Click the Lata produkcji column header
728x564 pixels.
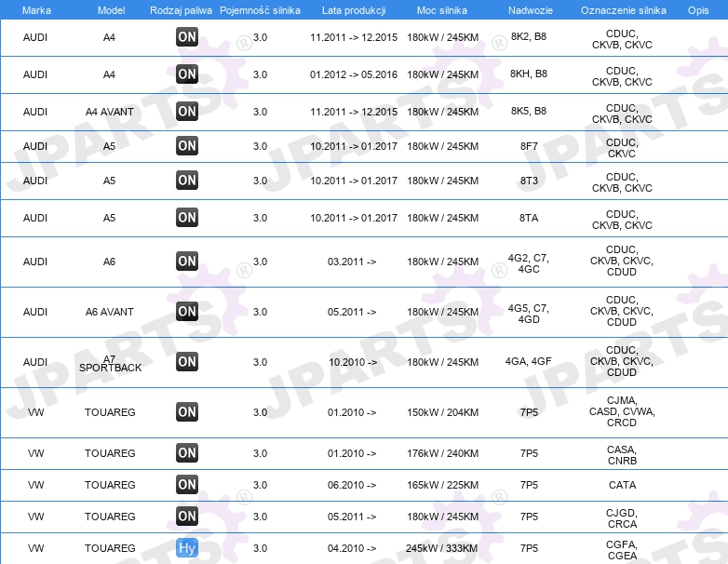pos(354,10)
